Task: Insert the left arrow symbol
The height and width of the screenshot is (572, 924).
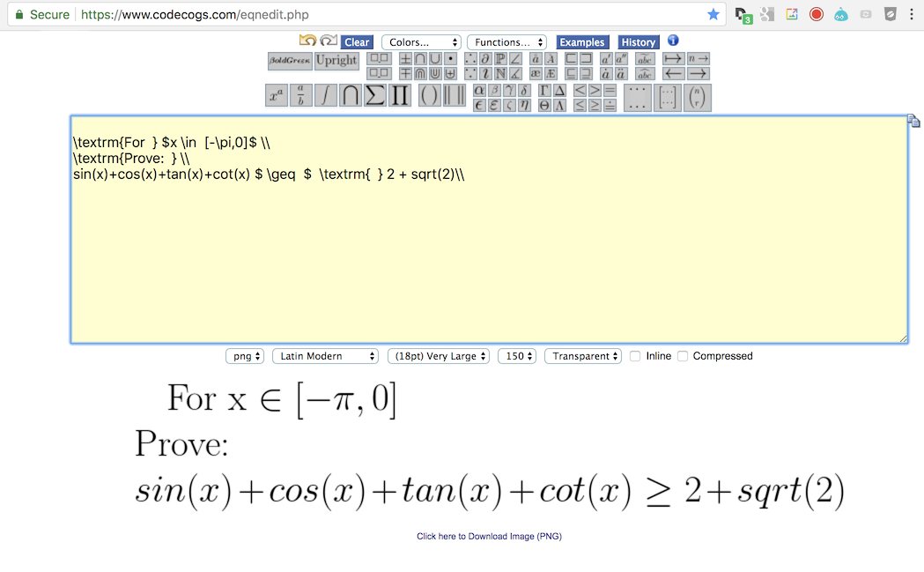Action: [x=673, y=73]
